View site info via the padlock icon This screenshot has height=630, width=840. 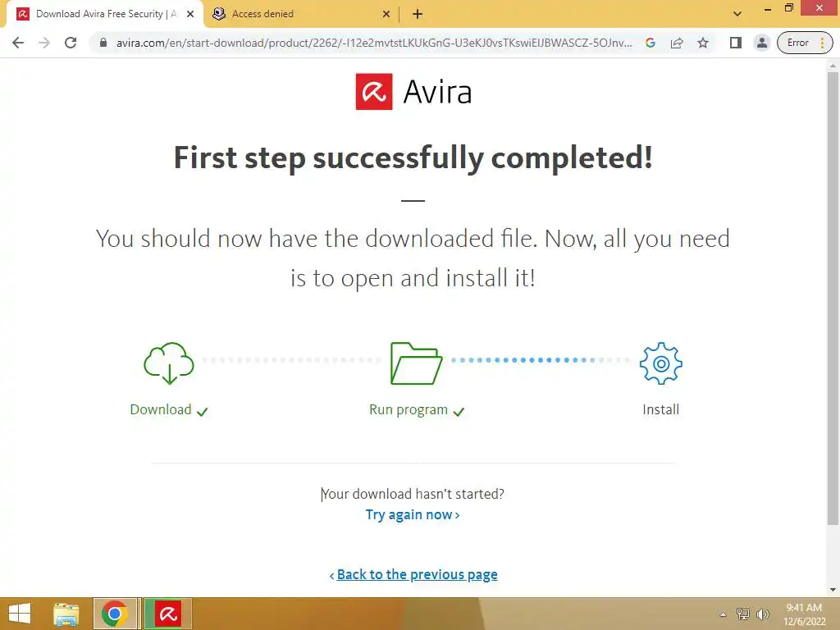[103, 43]
